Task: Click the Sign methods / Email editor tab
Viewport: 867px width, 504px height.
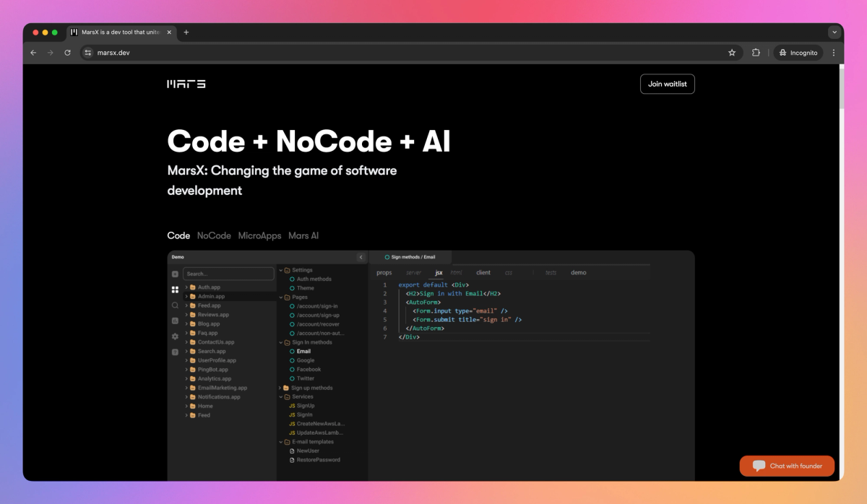Action: 410,257
